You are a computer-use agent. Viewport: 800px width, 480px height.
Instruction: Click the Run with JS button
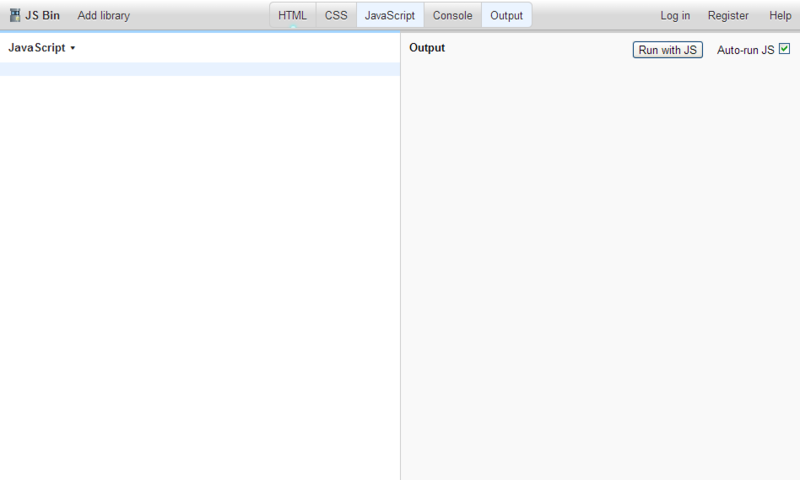[667, 49]
